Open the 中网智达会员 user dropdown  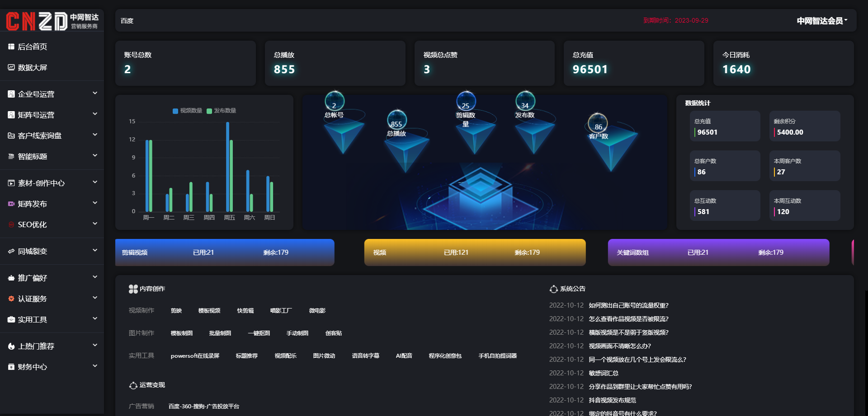[x=821, y=21]
